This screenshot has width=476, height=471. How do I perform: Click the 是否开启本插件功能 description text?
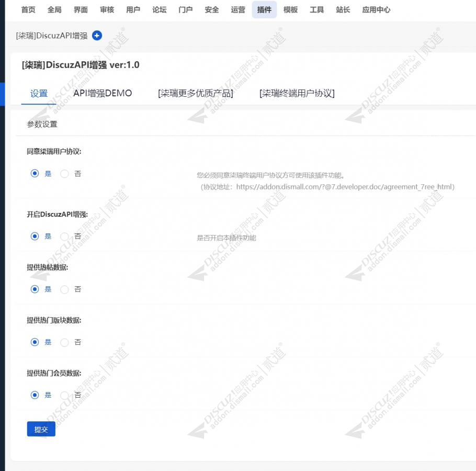pos(226,238)
